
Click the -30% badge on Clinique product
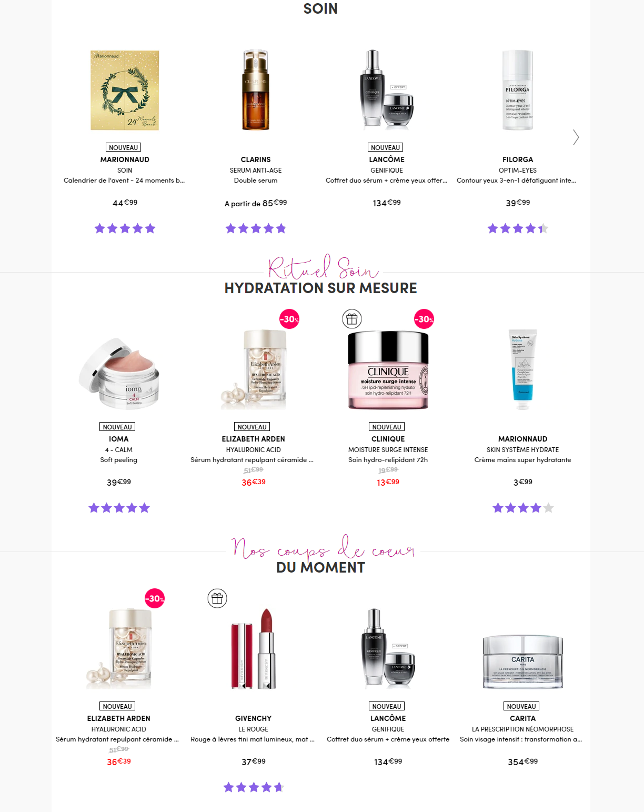tap(424, 319)
